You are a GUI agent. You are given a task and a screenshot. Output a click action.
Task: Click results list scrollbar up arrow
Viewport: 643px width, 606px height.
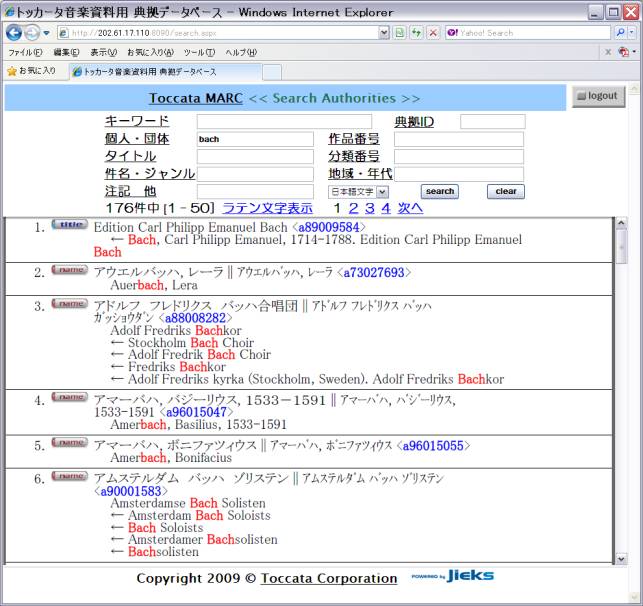pos(621,223)
